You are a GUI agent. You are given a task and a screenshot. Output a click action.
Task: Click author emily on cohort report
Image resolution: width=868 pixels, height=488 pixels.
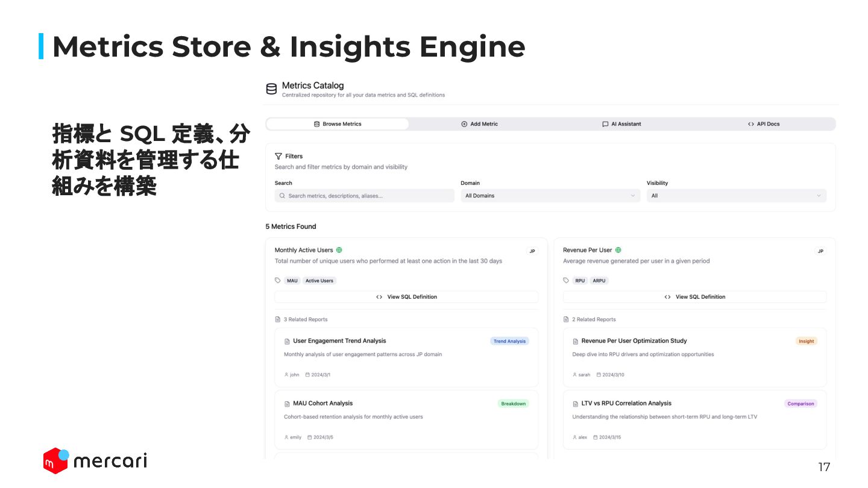293,437
